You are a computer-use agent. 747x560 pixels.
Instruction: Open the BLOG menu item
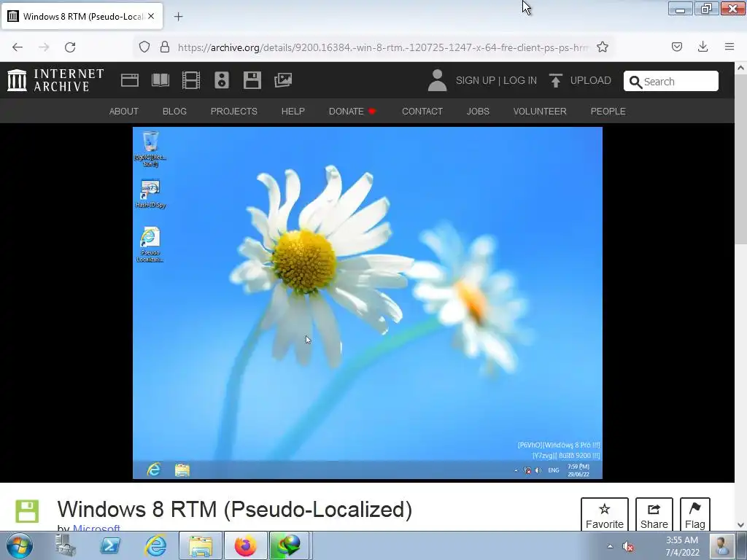[174, 112]
